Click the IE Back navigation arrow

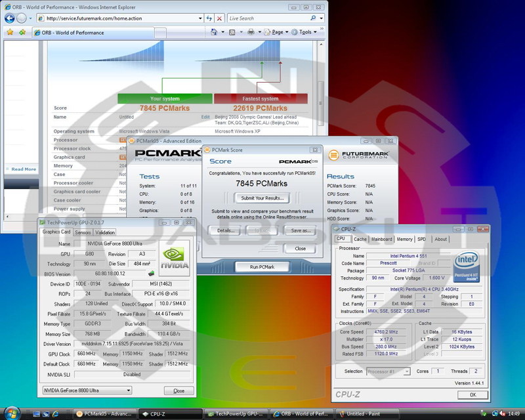pyautogui.click(x=10, y=18)
